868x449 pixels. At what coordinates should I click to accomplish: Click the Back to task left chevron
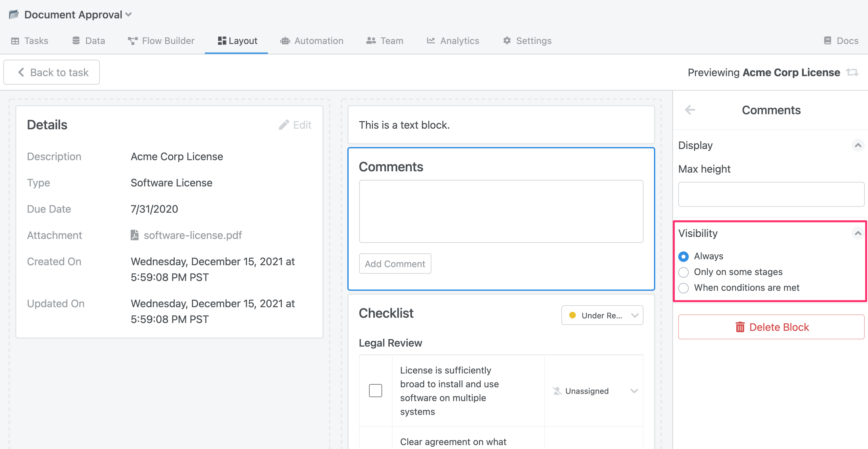[x=21, y=72]
